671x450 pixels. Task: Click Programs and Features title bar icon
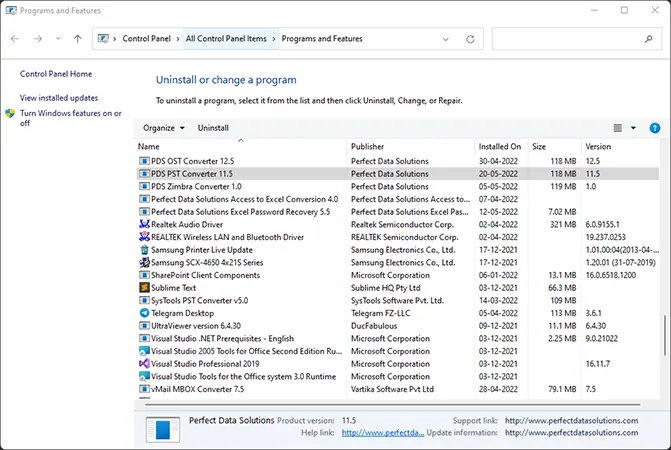click(11, 11)
